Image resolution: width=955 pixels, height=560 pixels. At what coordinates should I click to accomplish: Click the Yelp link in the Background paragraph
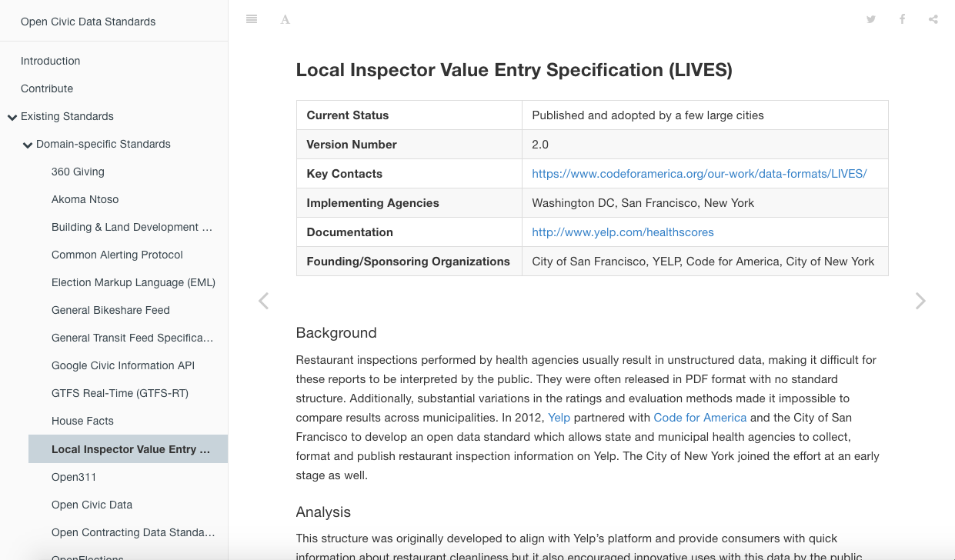[557, 417]
